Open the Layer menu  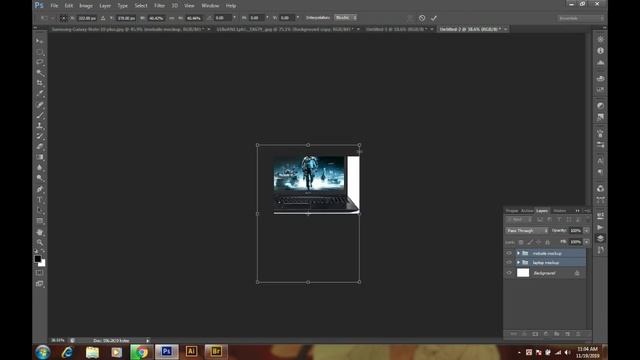point(105,6)
